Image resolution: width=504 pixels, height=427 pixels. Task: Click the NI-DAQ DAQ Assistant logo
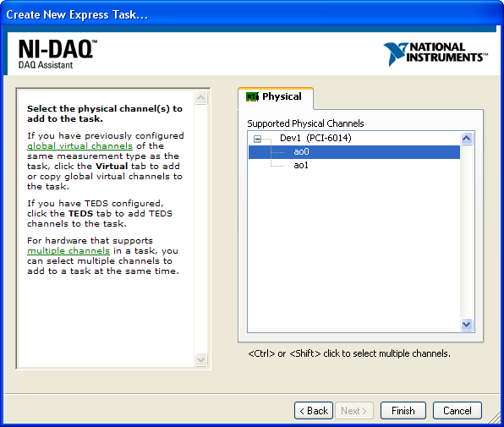pos(58,53)
